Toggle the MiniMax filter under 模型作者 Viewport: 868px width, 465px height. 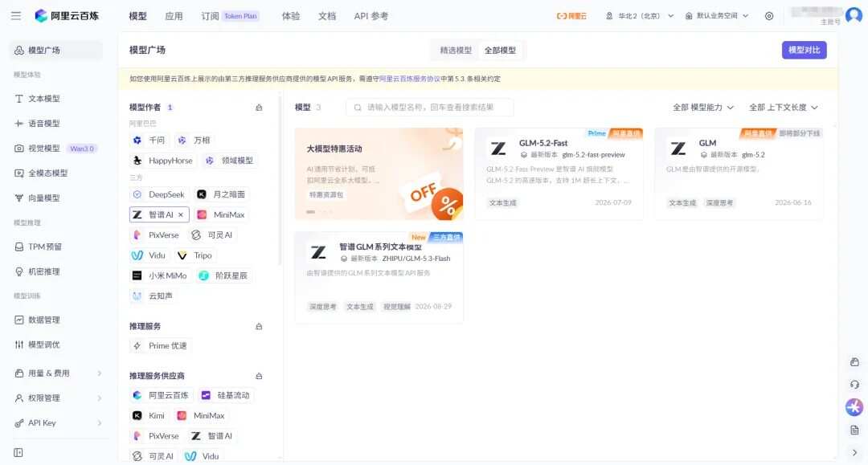pyautogui.click(x=221, y=214)
